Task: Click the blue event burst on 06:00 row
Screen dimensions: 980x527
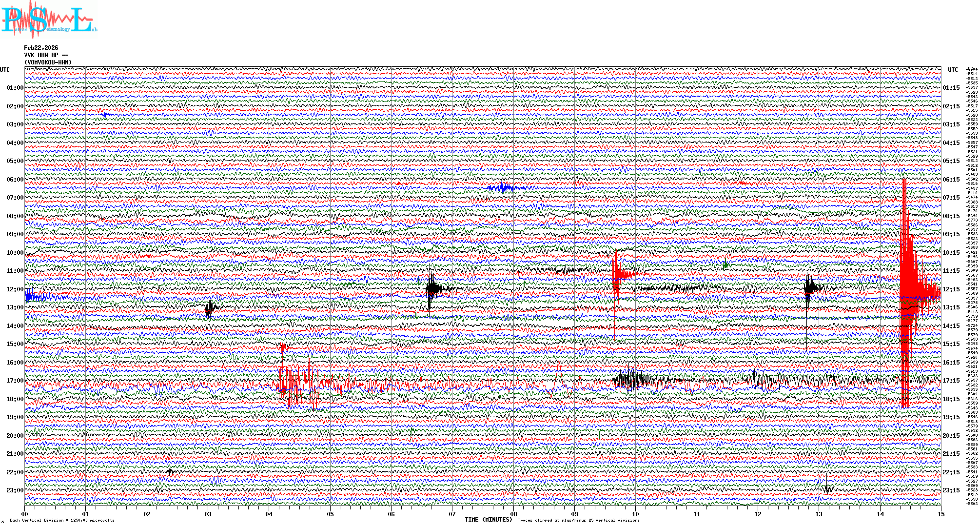Action: pos(502,188)
